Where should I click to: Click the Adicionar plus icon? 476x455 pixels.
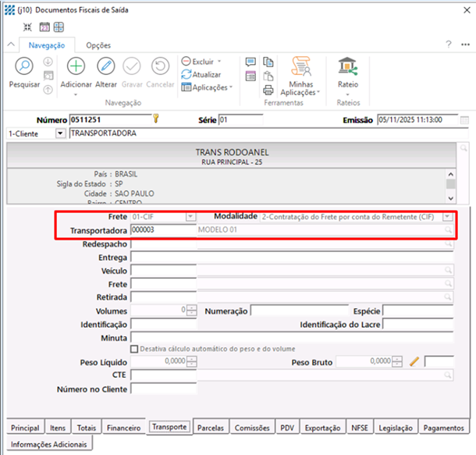(x=76, y=67)
